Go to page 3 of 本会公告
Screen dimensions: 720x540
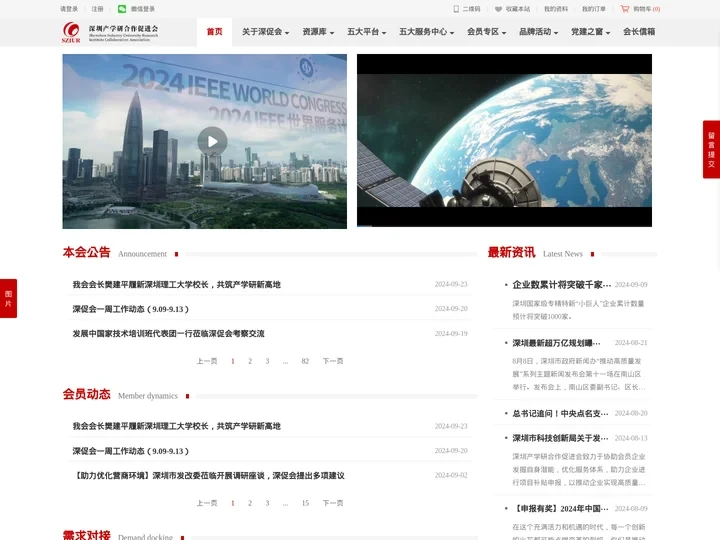pyautogui.click(x=267, y=361)
